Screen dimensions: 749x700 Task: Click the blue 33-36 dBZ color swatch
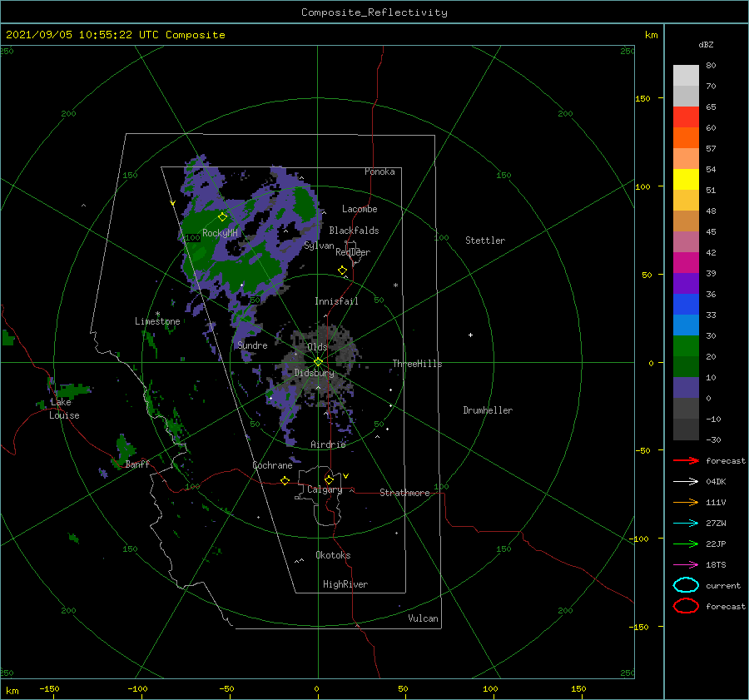tap(686, 304)
